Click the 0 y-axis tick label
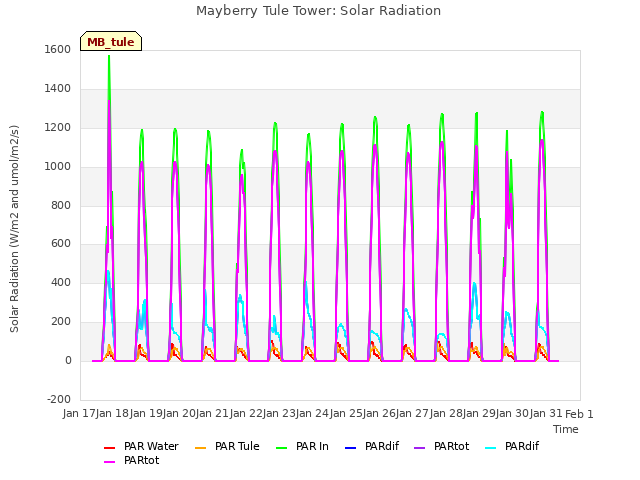Screen dimensions: 640x480 (68, 361)
